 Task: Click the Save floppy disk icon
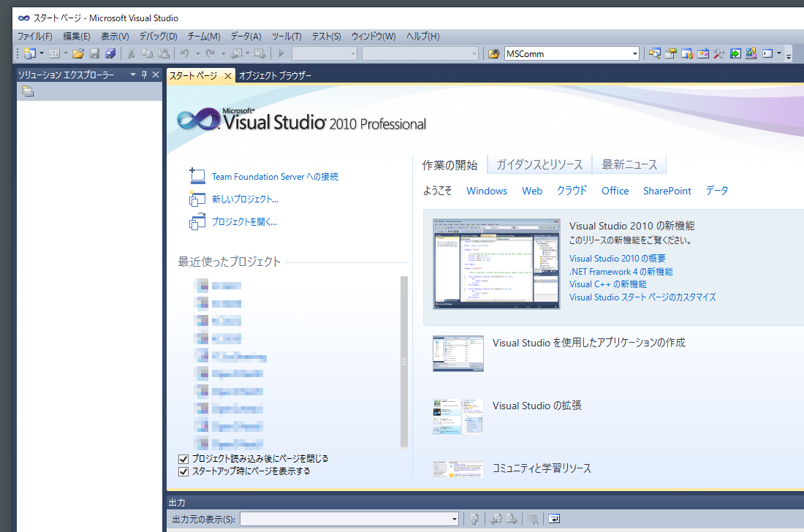(94, 53)
